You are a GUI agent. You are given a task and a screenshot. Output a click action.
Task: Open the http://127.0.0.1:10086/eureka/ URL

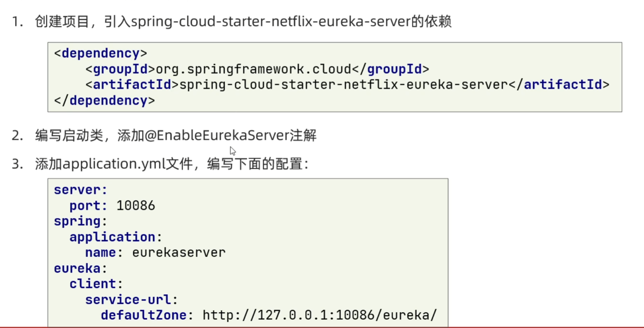pos(320,315)
